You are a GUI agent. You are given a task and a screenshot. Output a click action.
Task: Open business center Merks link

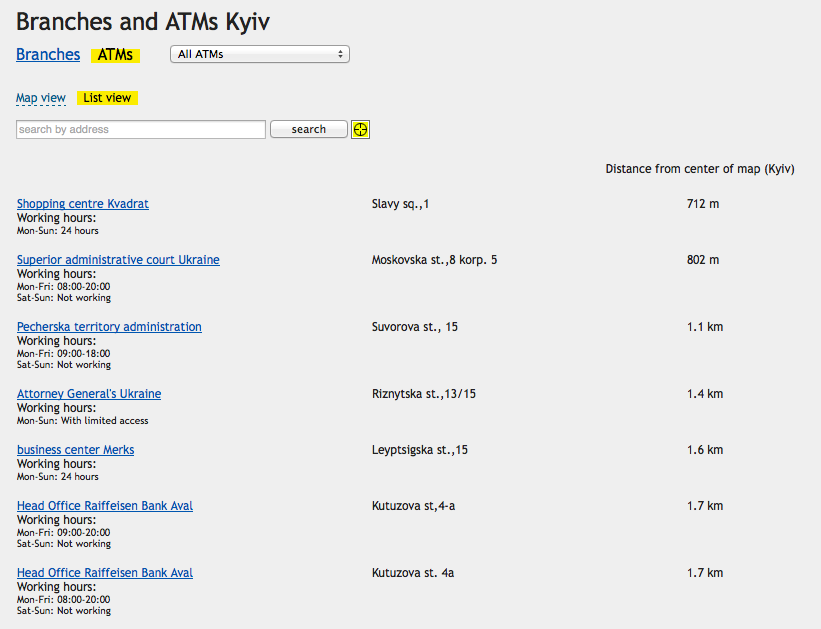click(75, 450)
